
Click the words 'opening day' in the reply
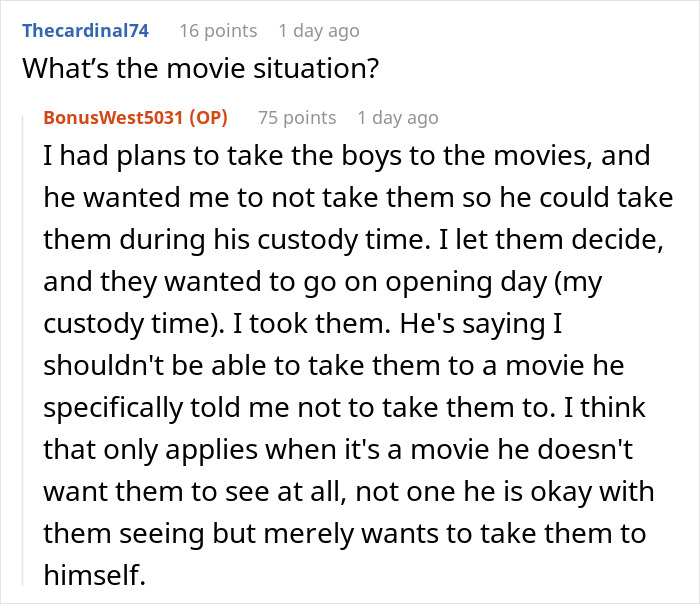coord(466,282)
